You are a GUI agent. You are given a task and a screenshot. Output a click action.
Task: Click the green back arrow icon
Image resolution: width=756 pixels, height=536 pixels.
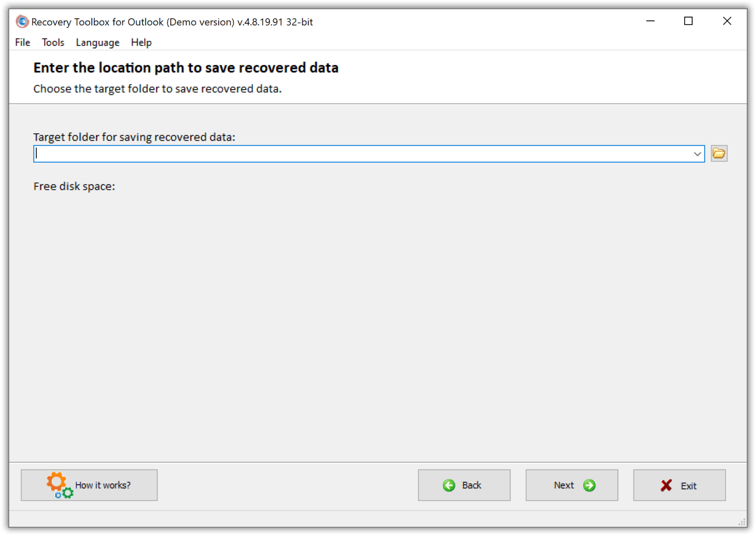(x=448, y=485)
